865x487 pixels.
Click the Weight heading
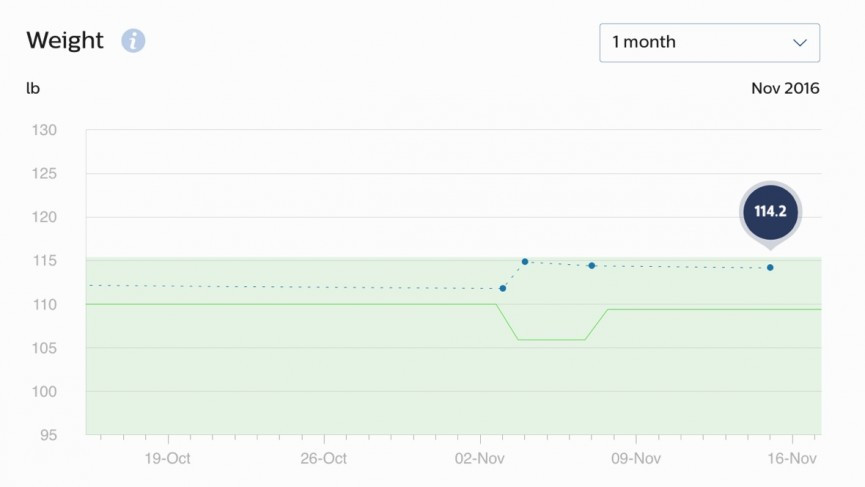pyautogui.click(x=65, y=41)
